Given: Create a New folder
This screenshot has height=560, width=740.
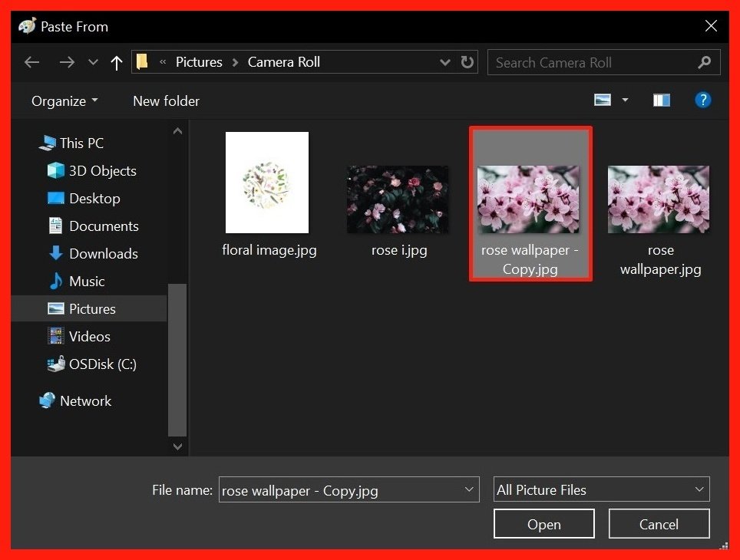Looking at the screenshot, I should [x=166, y=100].
